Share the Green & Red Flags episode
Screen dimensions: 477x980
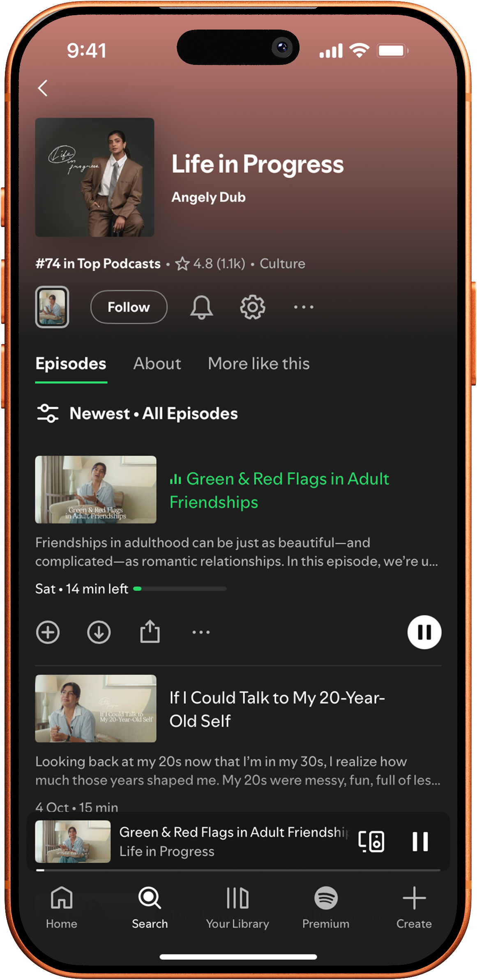tap(150, 631)
